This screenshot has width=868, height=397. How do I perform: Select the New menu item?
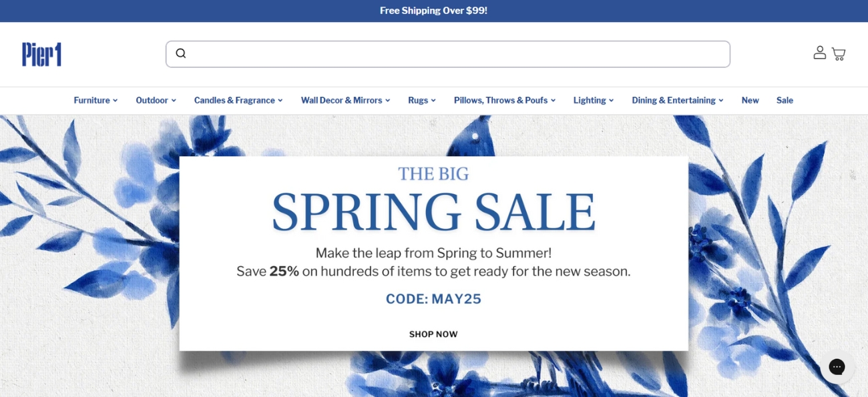pyautogui.click(x=750, y=100)
